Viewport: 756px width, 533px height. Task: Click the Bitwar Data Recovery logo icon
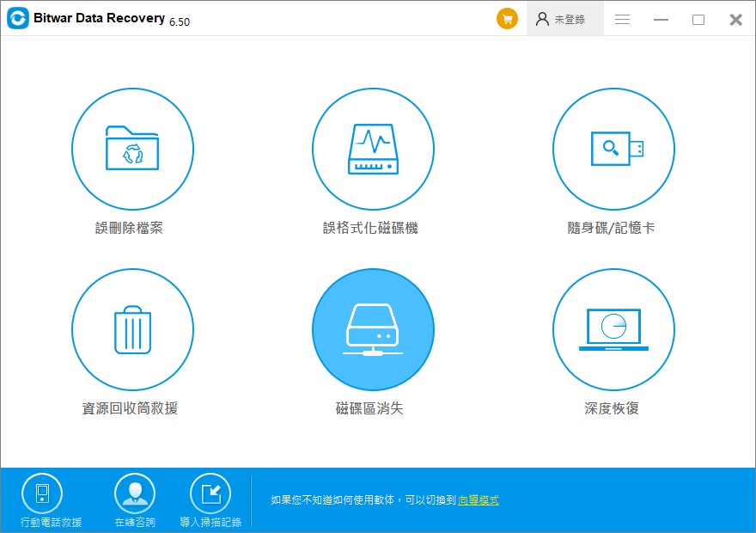(18, 18)
